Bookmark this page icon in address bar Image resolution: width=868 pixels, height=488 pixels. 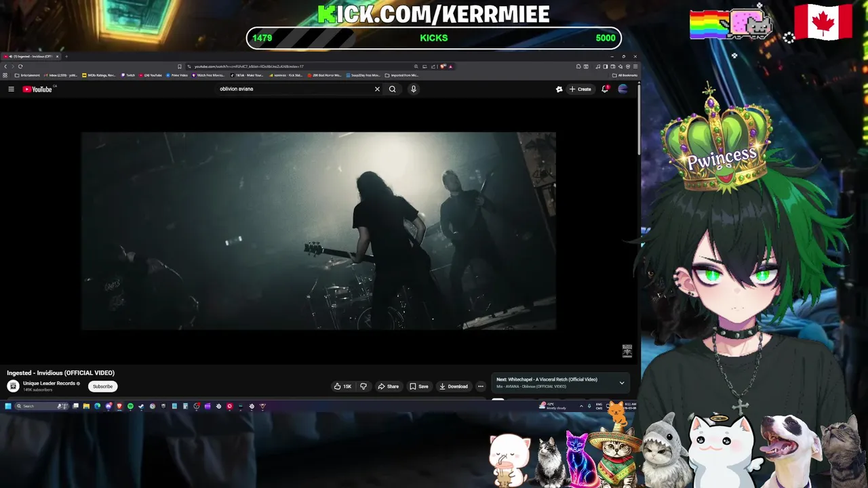click(179, 66)
